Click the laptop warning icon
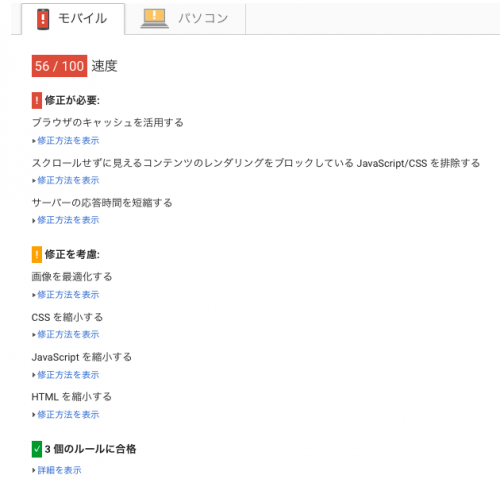Viewport: 500px width, 479px height. (x=154, y=19)
